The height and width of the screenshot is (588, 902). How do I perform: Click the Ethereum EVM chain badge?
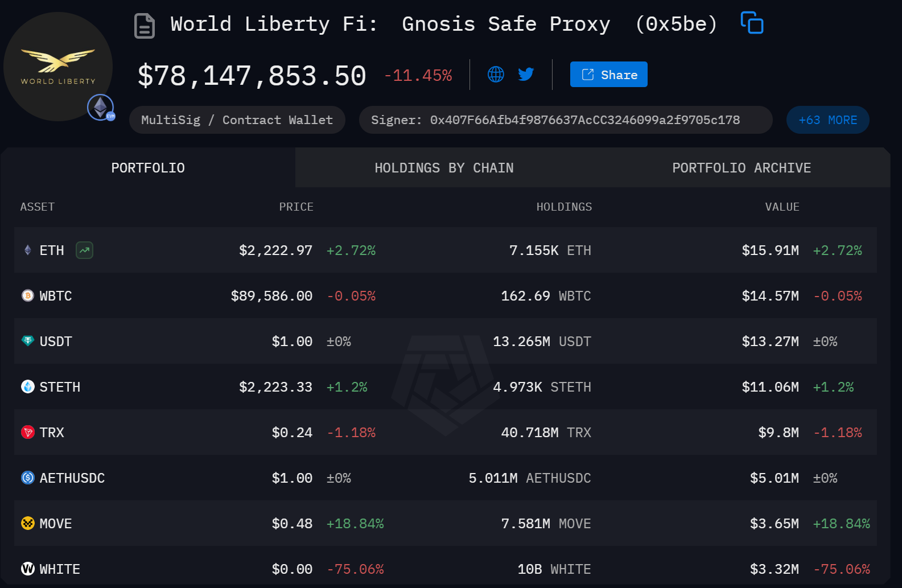(x=101, y=108)
